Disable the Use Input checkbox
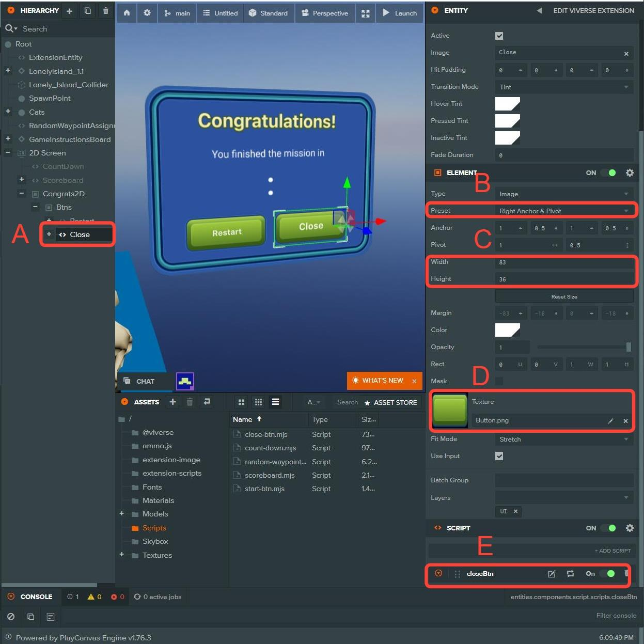The height and width of the screenshot is (644, 644). [499, 456]
